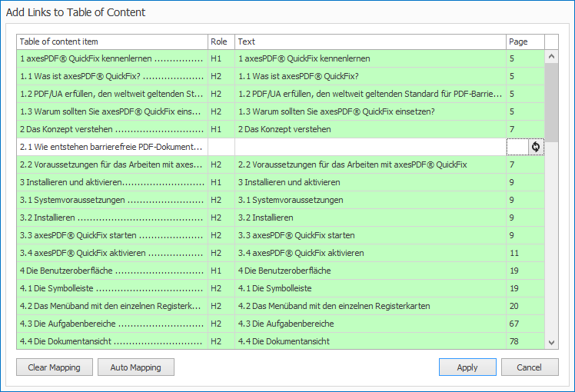Viewport: 575px width, 392px height.
Task: Click the Clear Mapping button
Action: 55,367
